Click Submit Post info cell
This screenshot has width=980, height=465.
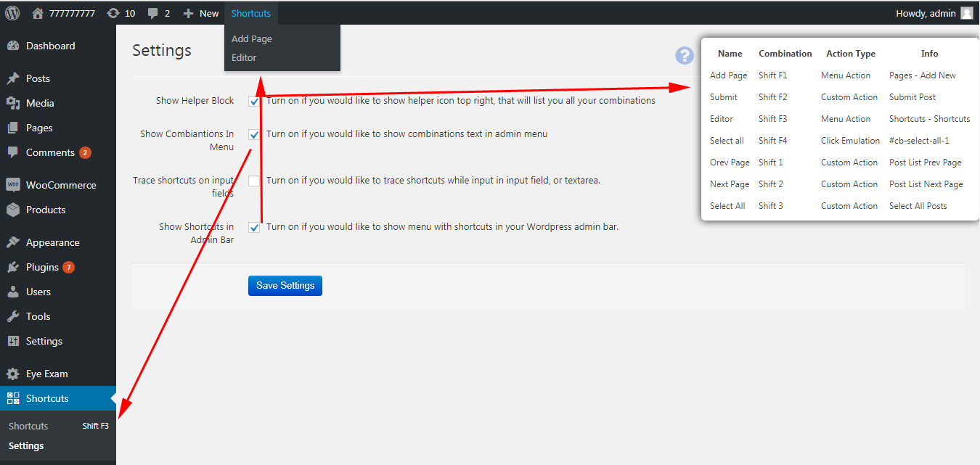(912, 97)
